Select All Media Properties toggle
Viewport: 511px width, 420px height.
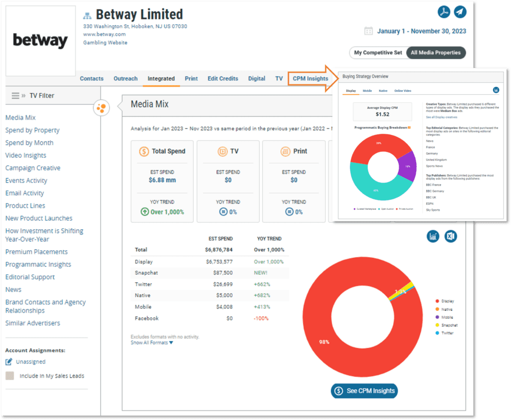[x=436, y=52]
